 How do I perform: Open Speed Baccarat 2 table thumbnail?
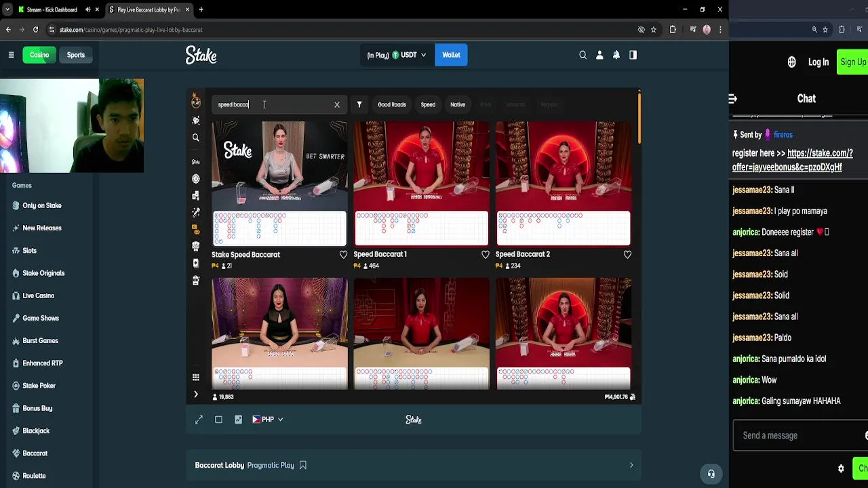tap(564, 183)
